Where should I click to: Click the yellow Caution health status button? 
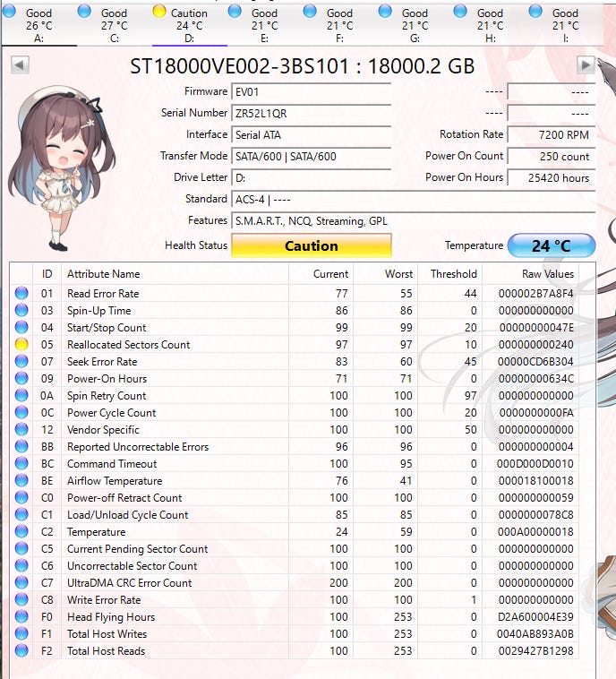tap(312, 245)
